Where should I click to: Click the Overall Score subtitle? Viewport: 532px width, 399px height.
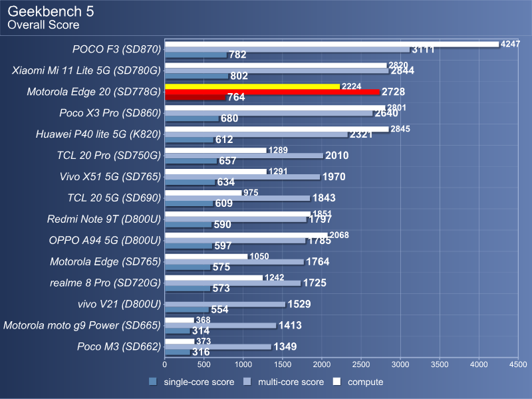tap(43, 25)
